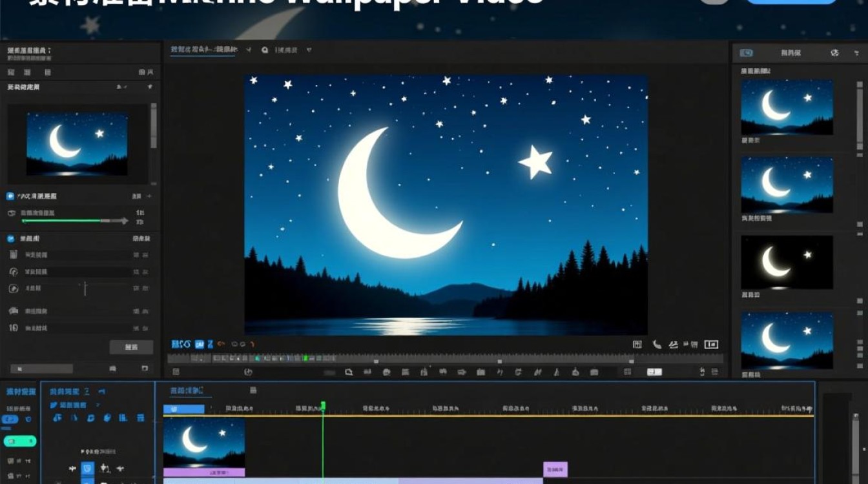This screenshot has width=868, height=484.
Task: Click the magnifier icon in preview tab bar
Action: coord(265,50)
